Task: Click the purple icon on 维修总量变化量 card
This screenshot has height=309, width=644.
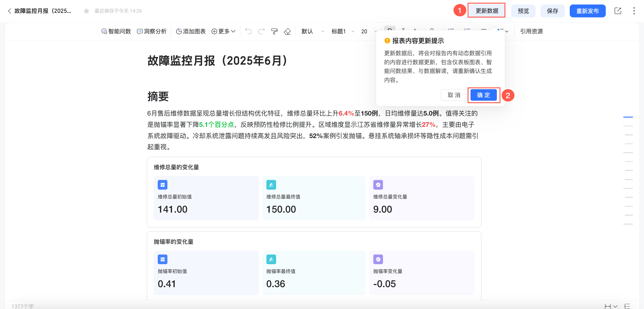Action: [378, 185]
